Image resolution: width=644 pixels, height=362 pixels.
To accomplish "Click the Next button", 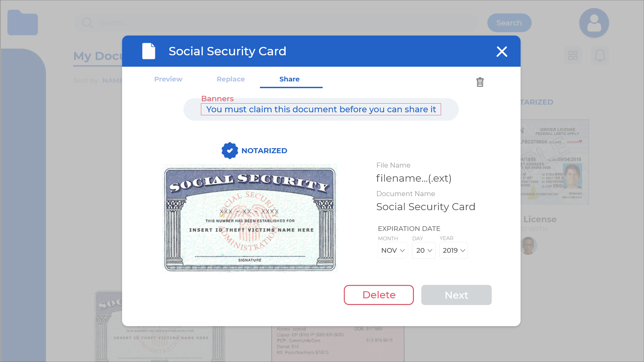I will [456, 295].
